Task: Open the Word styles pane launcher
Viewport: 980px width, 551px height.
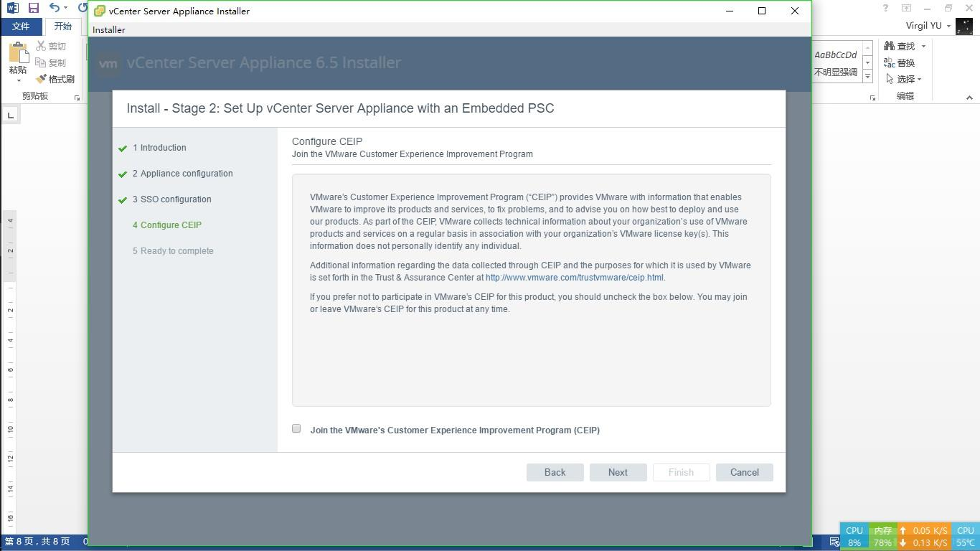Action: (x=872, y=98)
